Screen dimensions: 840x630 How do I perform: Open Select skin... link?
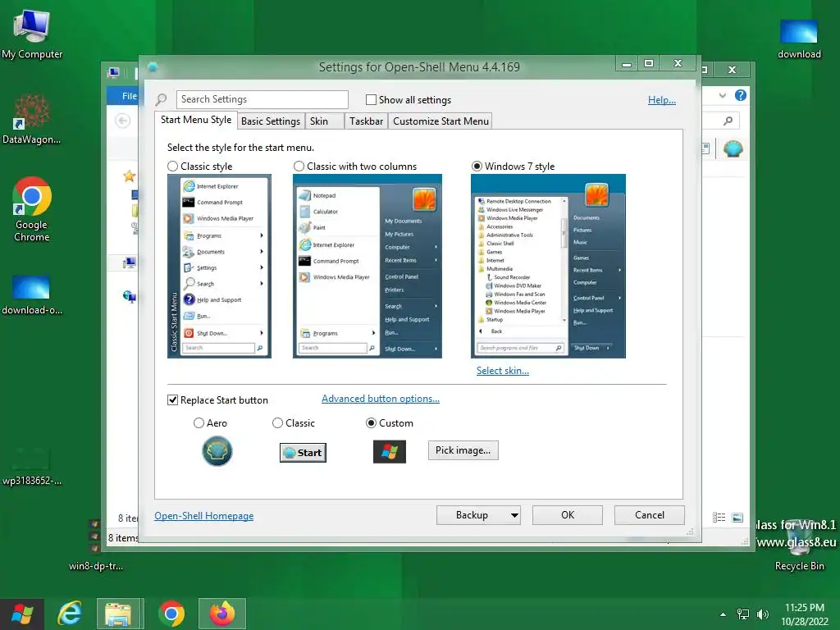click(x=503, y=371)
